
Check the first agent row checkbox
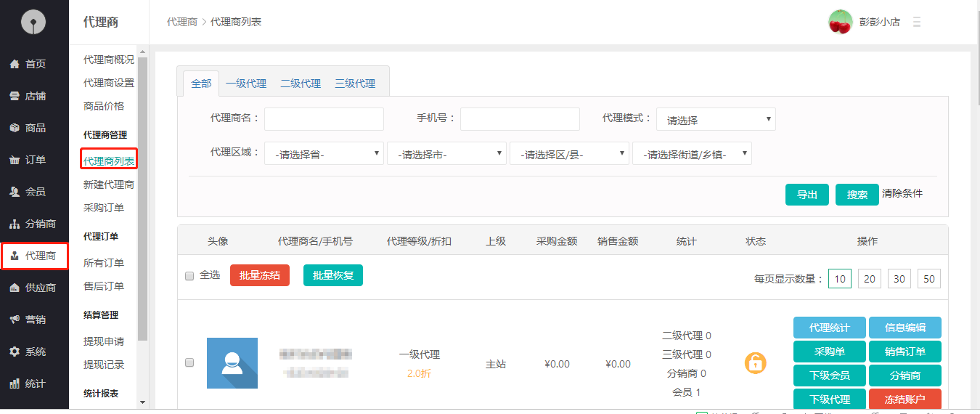pyautogui.click(x=189, y=362)
